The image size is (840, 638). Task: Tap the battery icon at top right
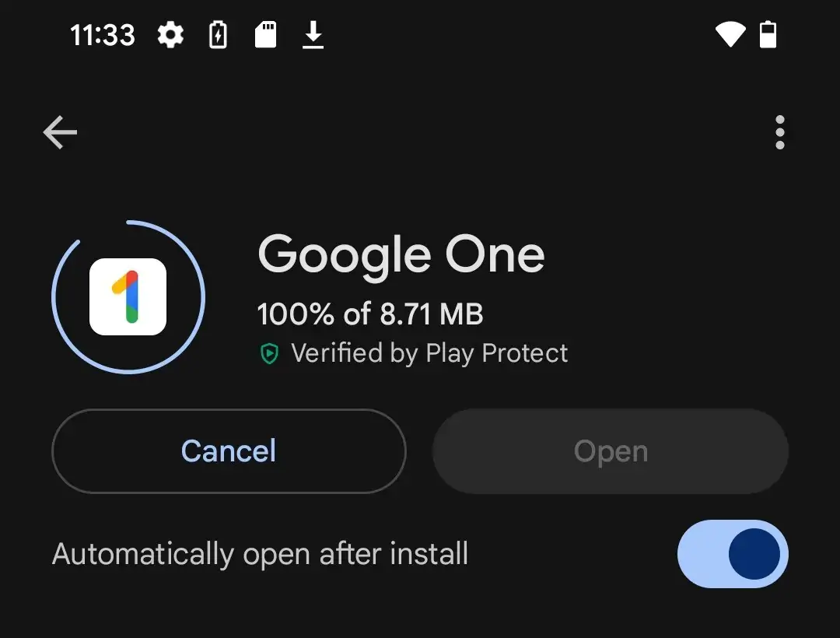point(768,35)
